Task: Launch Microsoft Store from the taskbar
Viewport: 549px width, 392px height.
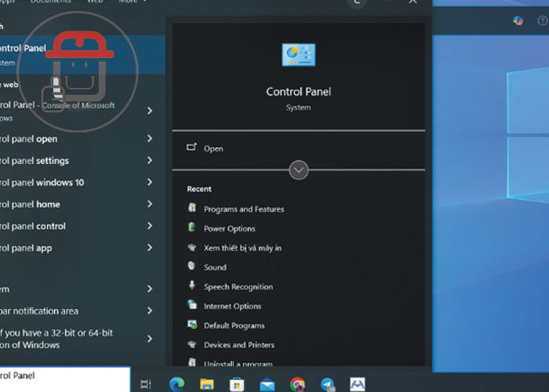Action: pyautogui.click(x=237, y=384)
